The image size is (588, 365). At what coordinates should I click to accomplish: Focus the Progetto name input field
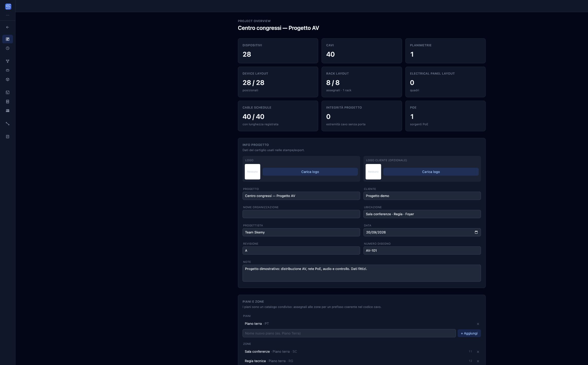(301, 196)
